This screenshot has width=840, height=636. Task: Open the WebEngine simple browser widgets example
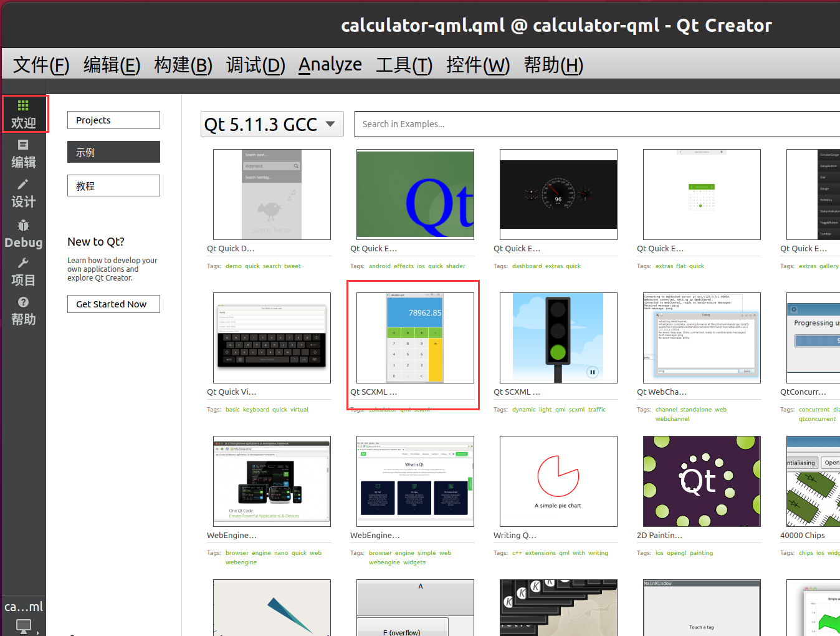point(415,481)
